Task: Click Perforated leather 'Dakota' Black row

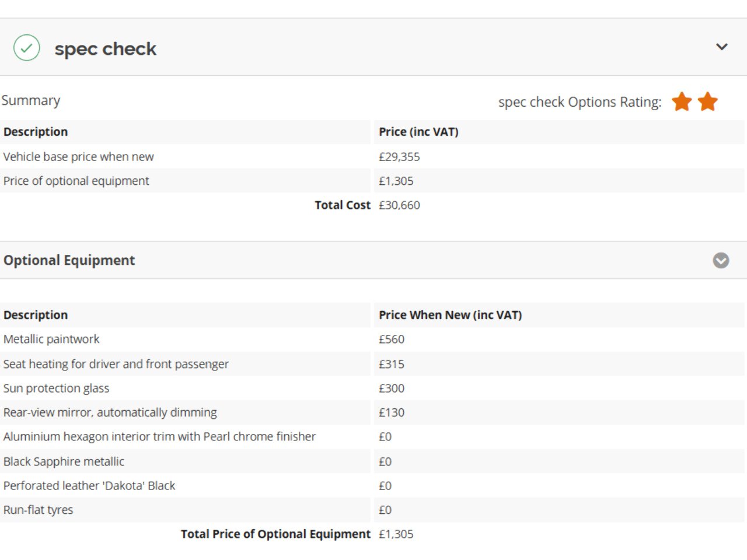Action: [372, 486]
